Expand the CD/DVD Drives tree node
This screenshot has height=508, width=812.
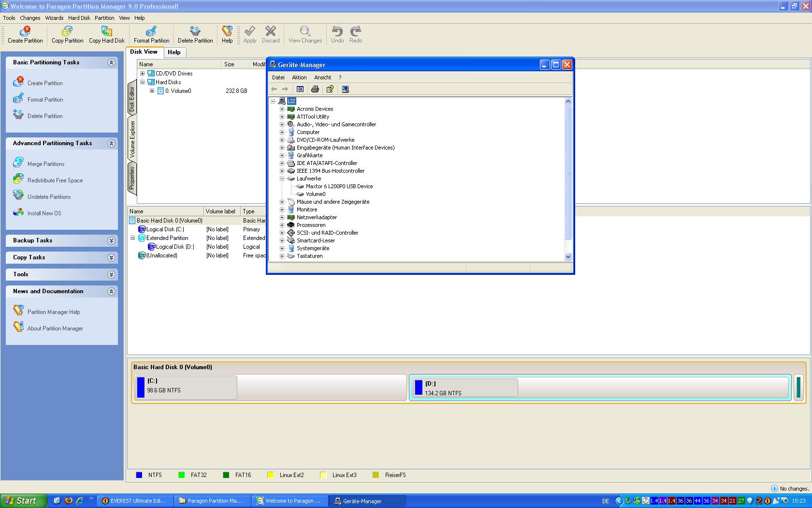click(x=143, y=74)
